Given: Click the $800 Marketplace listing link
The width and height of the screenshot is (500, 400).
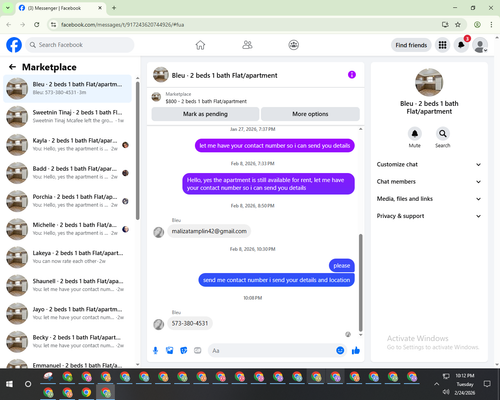Looking at the screenshot, I should [206, 101].
